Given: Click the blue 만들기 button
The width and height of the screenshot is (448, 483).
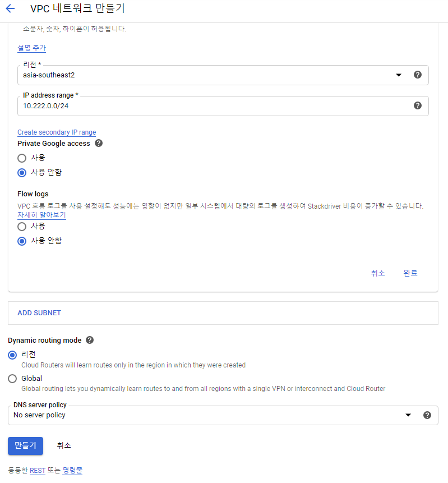Looking at the screenshot, I should pyautogui.click(x=26, y=446).
